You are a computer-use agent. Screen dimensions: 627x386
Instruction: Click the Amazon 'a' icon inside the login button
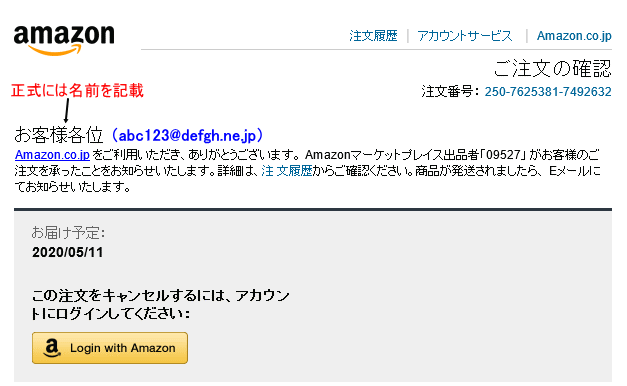tap(52, 348)
